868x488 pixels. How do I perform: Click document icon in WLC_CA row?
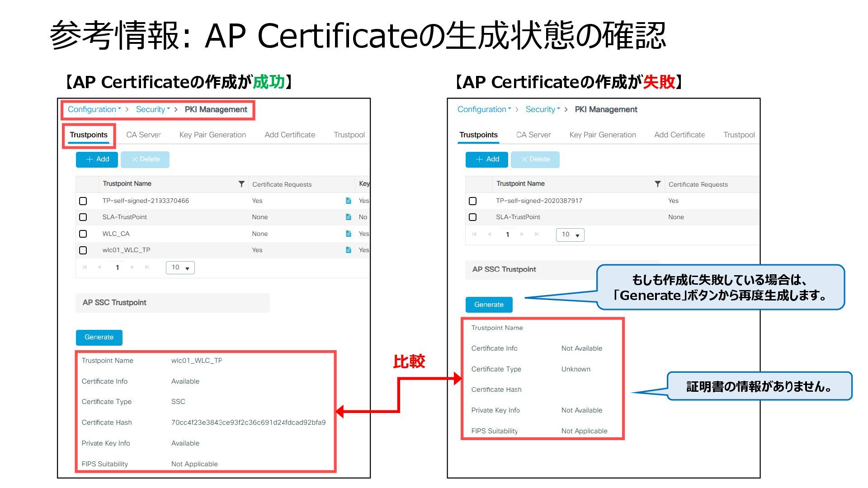(348, 234)
